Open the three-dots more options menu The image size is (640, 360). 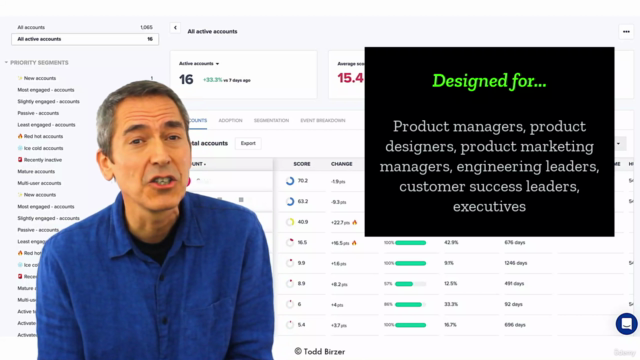click(x=626, y=31)
